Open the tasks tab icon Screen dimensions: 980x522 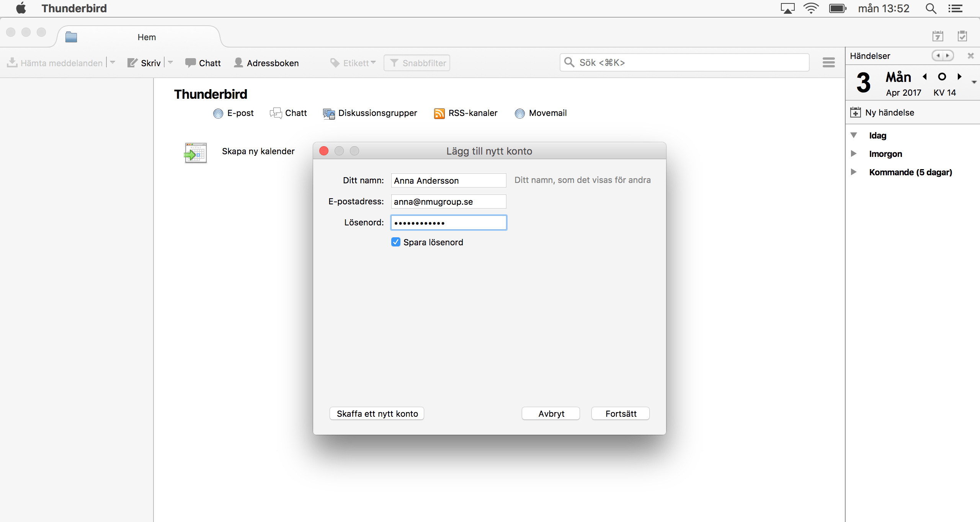(x=962, y=36)
